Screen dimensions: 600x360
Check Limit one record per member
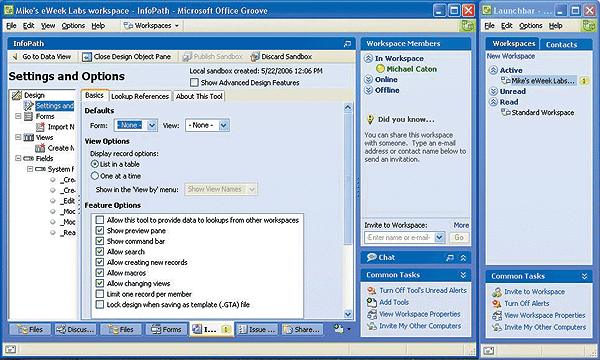100,294
